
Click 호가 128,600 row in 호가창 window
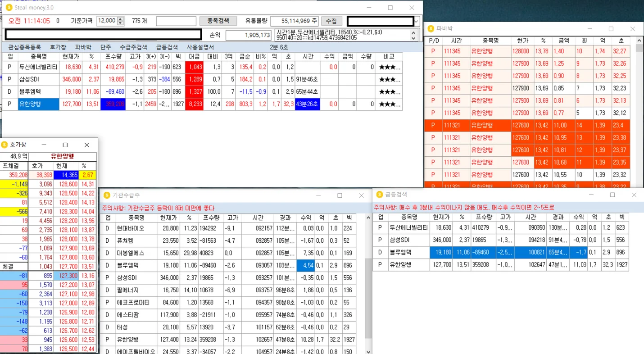click(48, 184)
